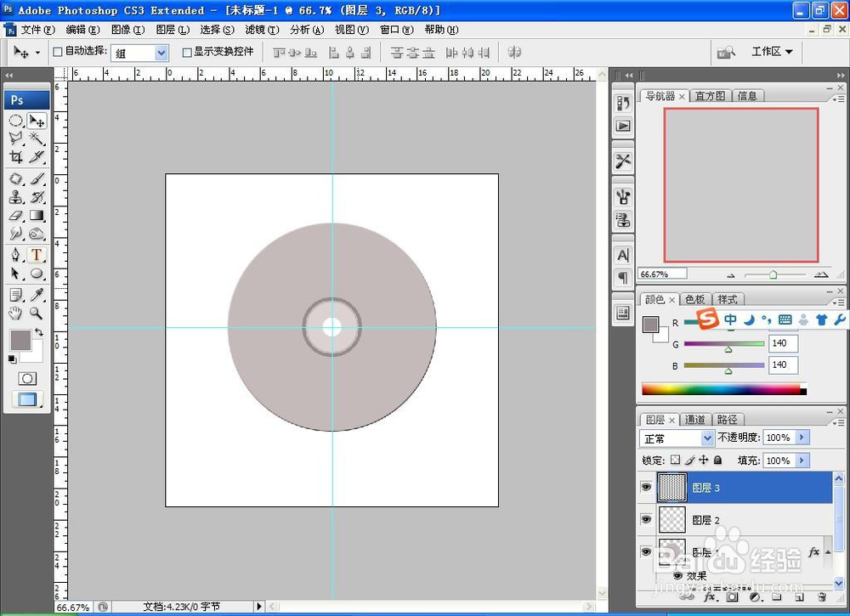The width and height of the screenshot is (850, 616).
Task: Select the Gradient tool
Action: coord(37,215)
